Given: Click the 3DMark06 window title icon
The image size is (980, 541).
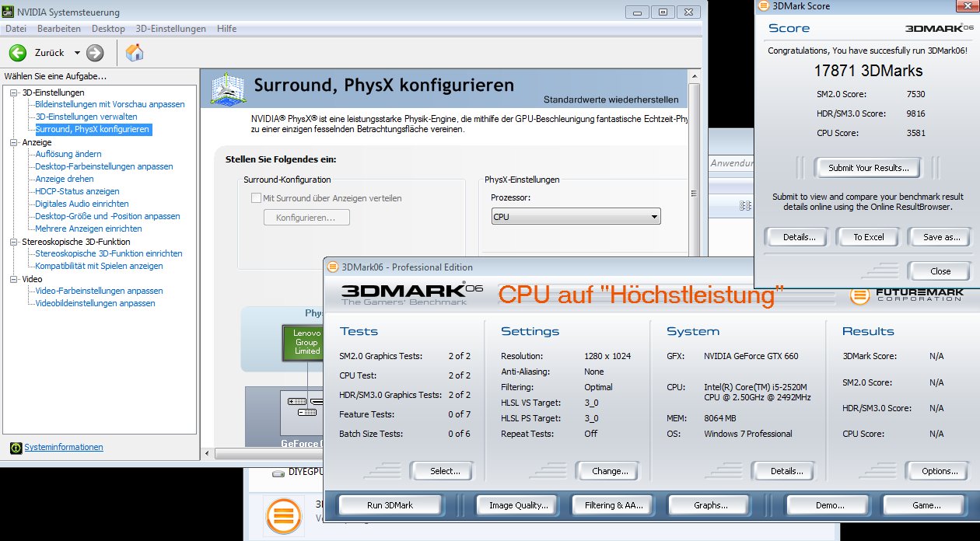Looking at the screenshot, I should 333,267.
